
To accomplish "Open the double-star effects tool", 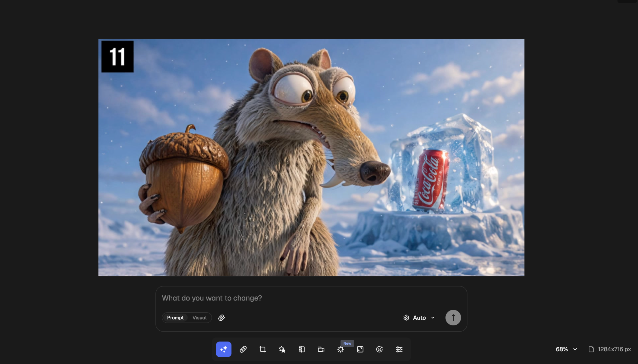I will tap(282, 349).
